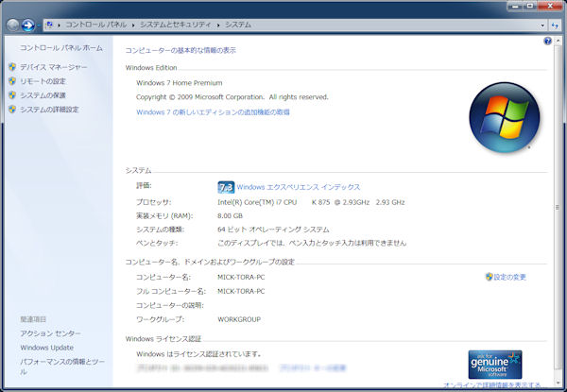Open the help question mark icon
Viewport: 567px width, 392px height.
coord(548,42)
